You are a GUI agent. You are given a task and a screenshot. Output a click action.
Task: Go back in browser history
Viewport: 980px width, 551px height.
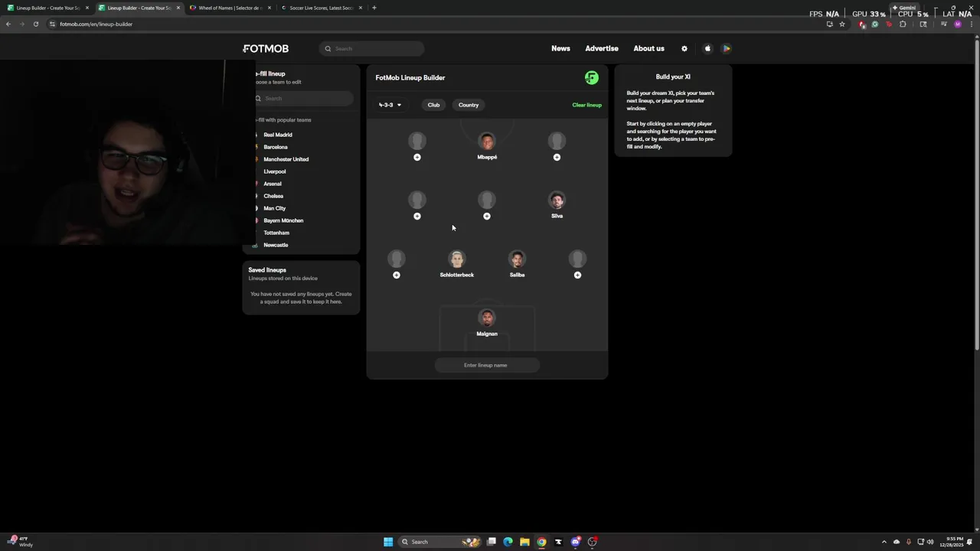coord(8,24)
